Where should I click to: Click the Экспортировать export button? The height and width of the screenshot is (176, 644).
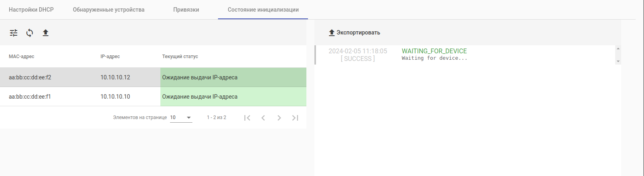click(x=354, y=33)
